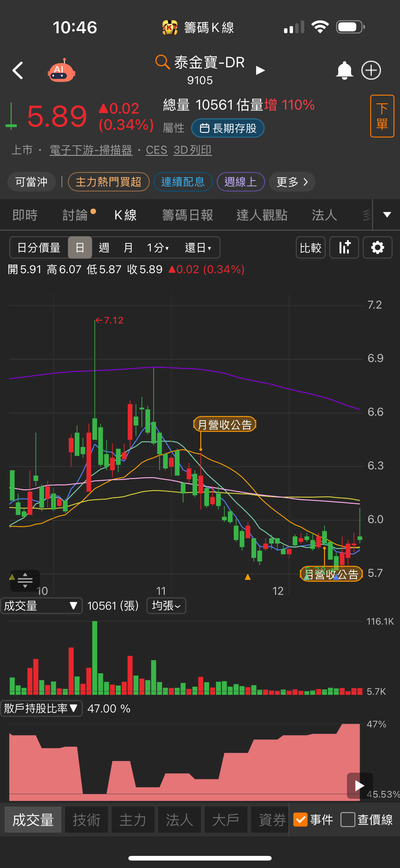The height and width of the screenshot is (868, 400).
Task: Open the 電子下游-掃描器 industry link
Action: pos(91,150)
